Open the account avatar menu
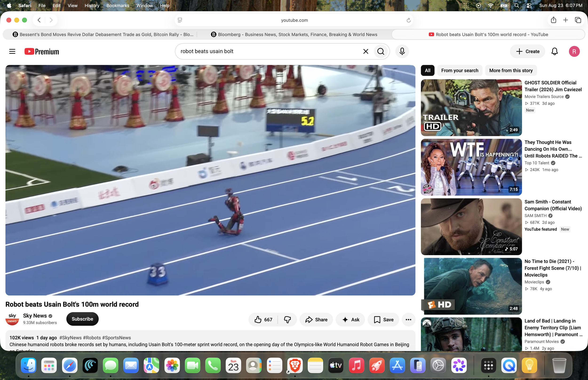588x380 pixels. (574, 51)
